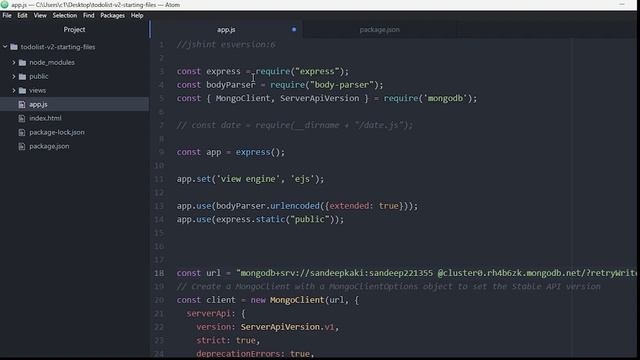640x360 pixels.
Task: Open package-lock.json from the project tree
Action: point(57,132)
